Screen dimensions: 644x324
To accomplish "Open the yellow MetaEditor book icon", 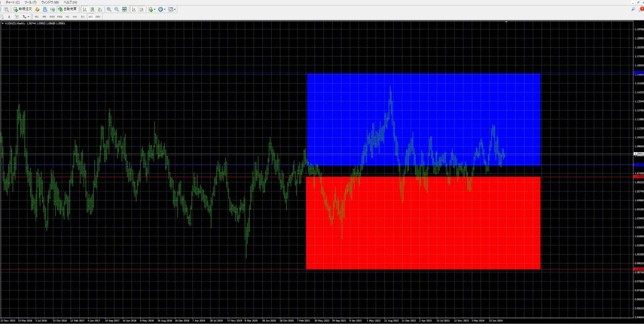I will point(37,9).
